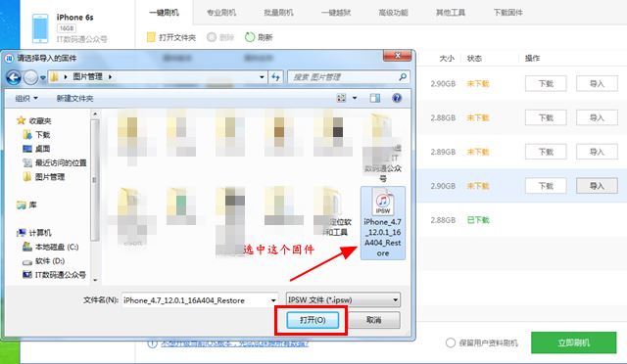Click 下载 button in first 2.90GB row
This screenshot has height=364, width=627.
click(546, 83)
